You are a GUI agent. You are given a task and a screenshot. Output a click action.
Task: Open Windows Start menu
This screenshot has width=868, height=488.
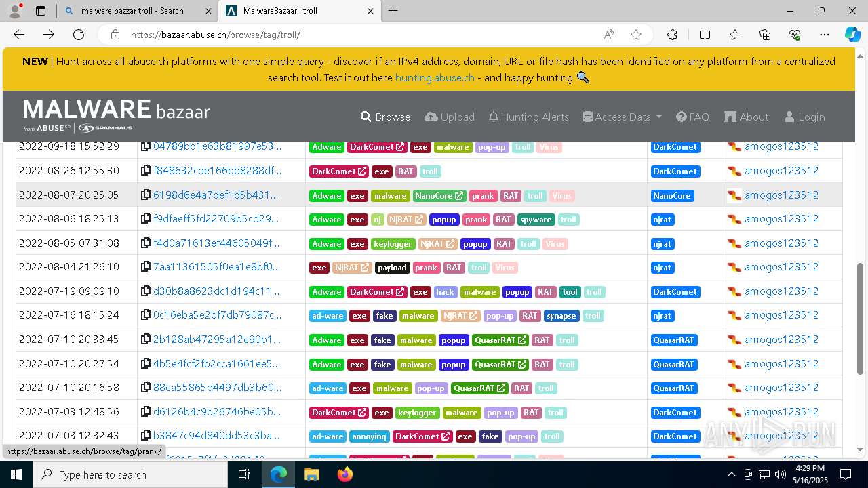16,474
